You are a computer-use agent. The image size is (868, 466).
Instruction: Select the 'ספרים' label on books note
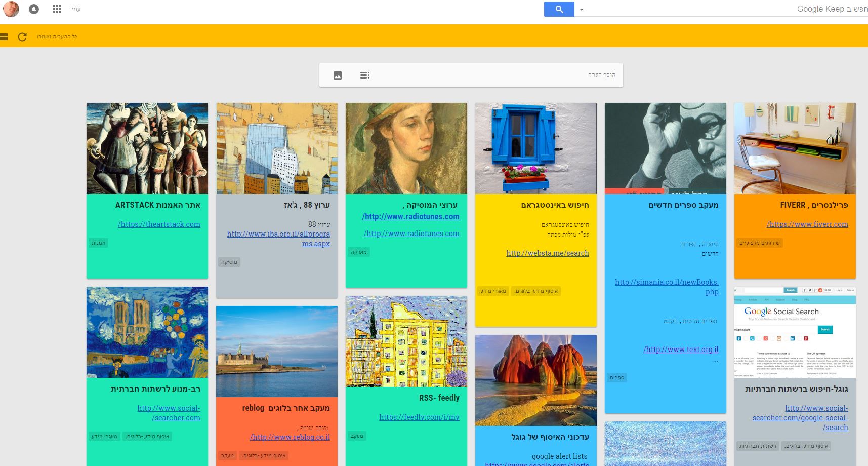tap(616, 378)
